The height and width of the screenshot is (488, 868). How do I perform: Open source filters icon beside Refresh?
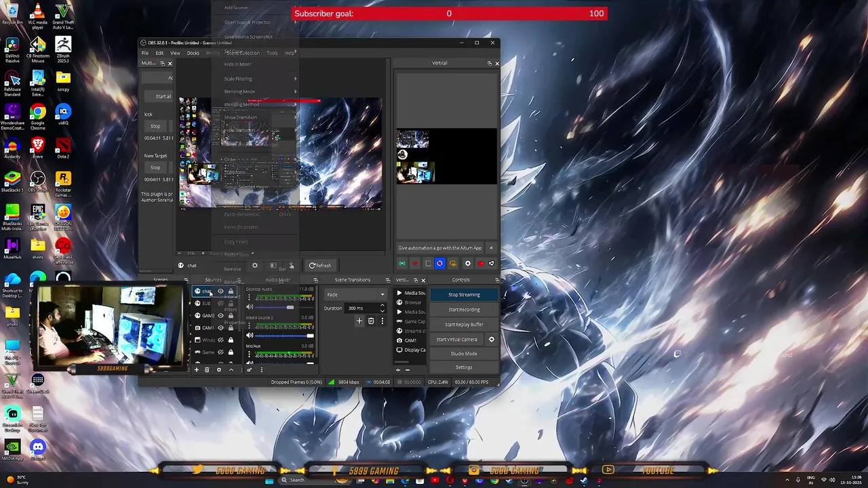pos(273,266)
